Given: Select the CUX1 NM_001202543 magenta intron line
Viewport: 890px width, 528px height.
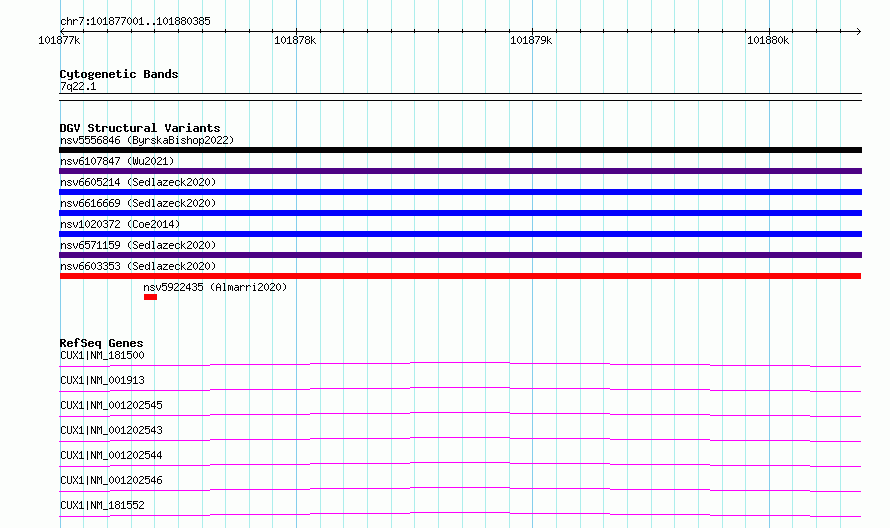Looking at the screenshot, I should pos(460,439).
